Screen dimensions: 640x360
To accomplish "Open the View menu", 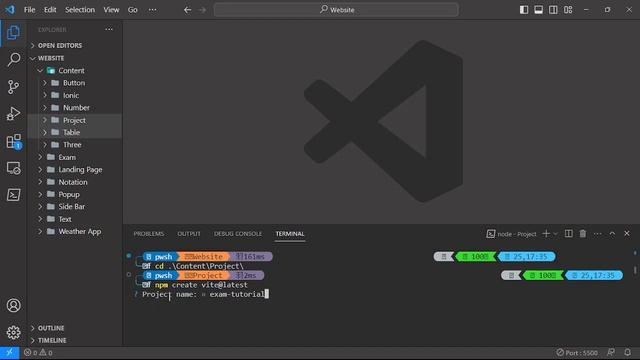I will (111, 10).
